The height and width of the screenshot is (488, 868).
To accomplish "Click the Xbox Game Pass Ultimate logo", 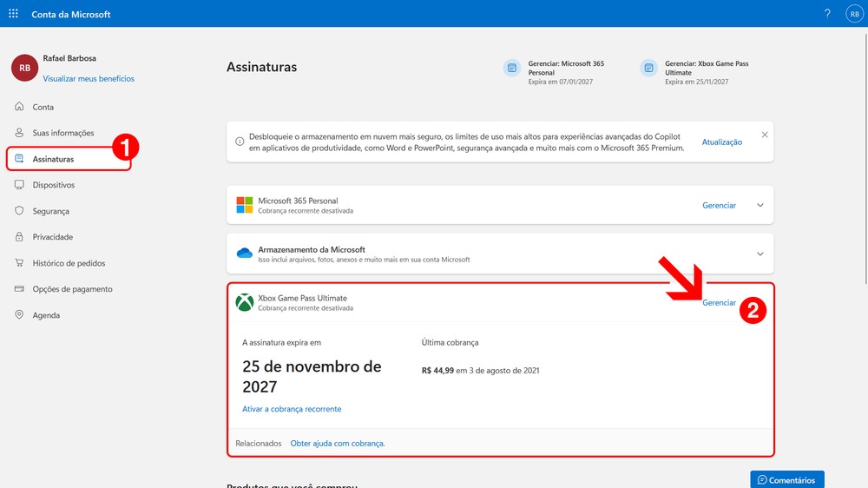I will click(245, 302).
